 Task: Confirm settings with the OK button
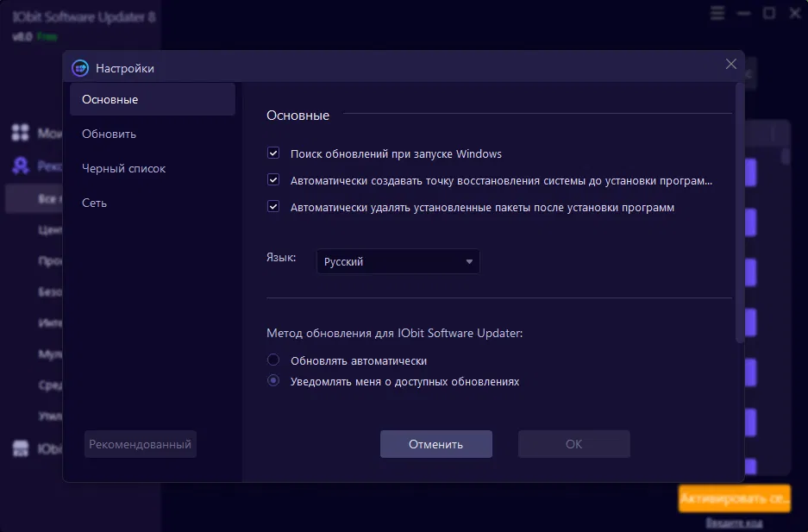tap(574, 444)
